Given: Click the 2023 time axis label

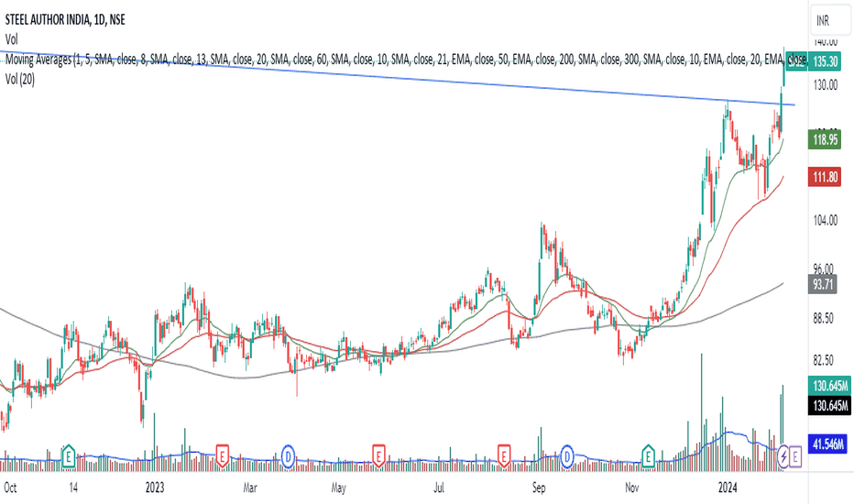Looking at the screenshot, I should coord(155,488).
